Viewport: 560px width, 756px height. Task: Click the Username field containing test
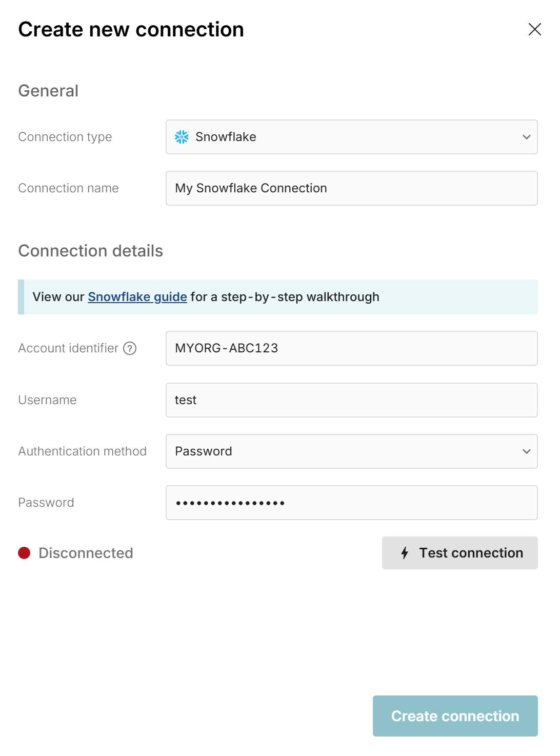tap(351, 400)
